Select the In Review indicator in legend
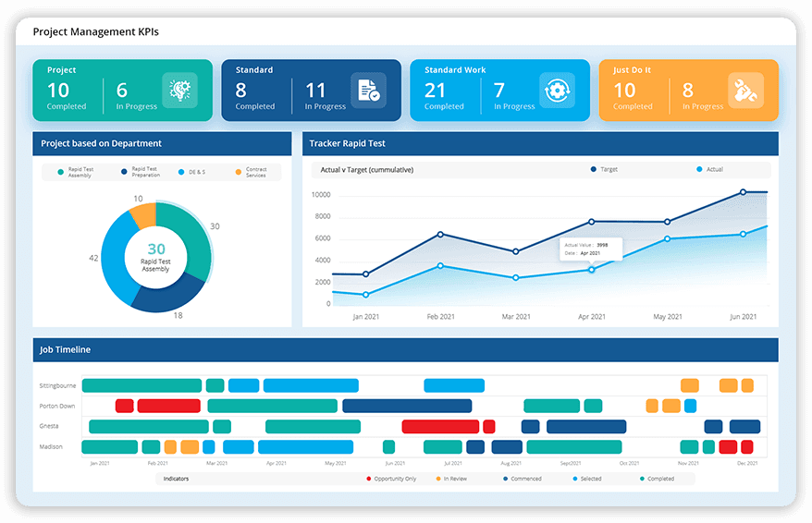This screenshot has height=523, width=812. coord(454,479)
